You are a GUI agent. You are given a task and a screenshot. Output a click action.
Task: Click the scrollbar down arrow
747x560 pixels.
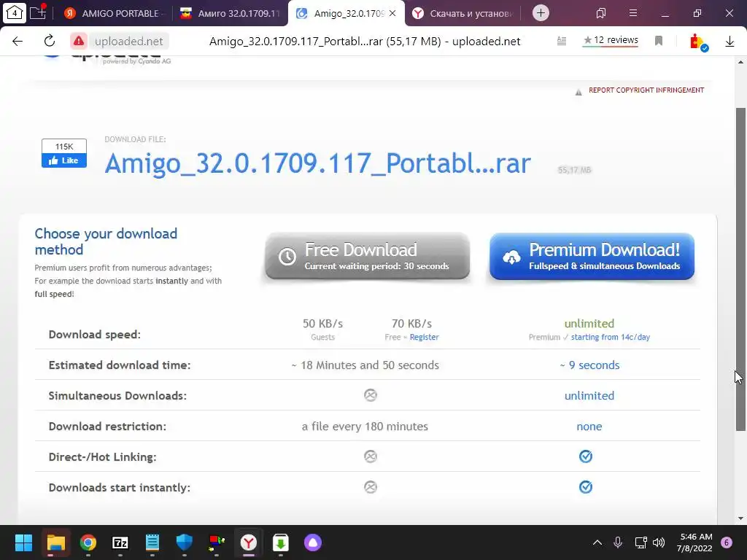click(740, 518)
